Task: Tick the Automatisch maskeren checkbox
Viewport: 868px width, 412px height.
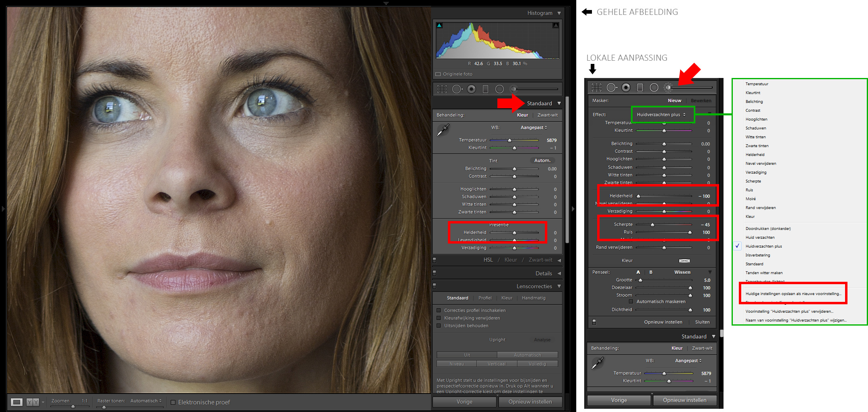Action: [x=631, y=301]
